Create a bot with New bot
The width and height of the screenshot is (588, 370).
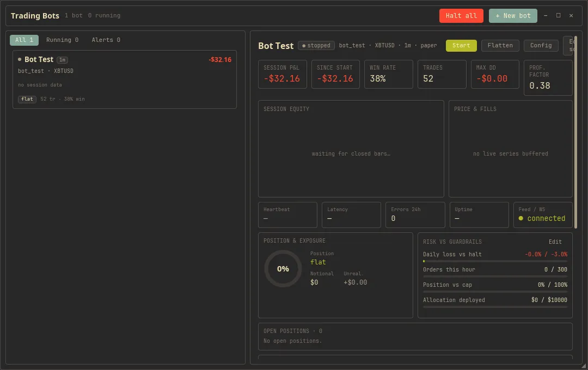(513, 16)
